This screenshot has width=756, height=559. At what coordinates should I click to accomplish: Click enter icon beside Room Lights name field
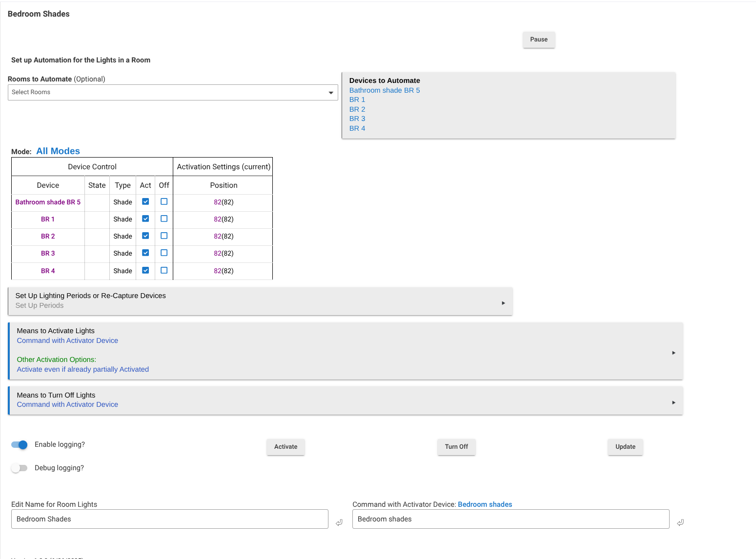coord(339,522)
